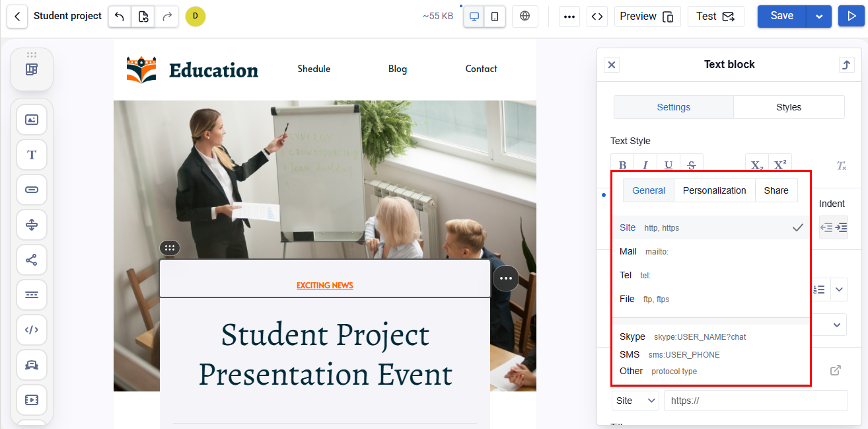Open the Personalization link tab
This screenshot has height=429, width=868.
point(715,190)
